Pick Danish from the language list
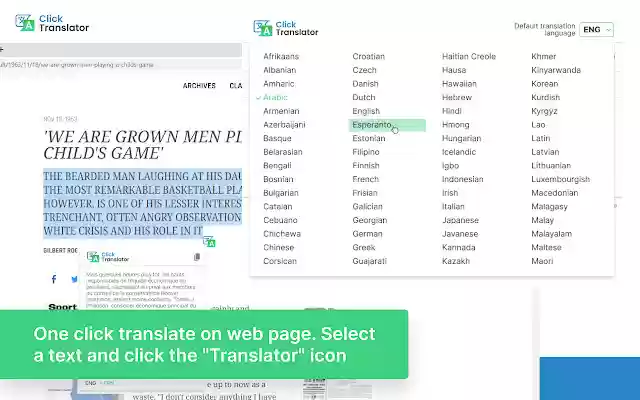This screenshot has height=400, width=640. tap(365, 84)
